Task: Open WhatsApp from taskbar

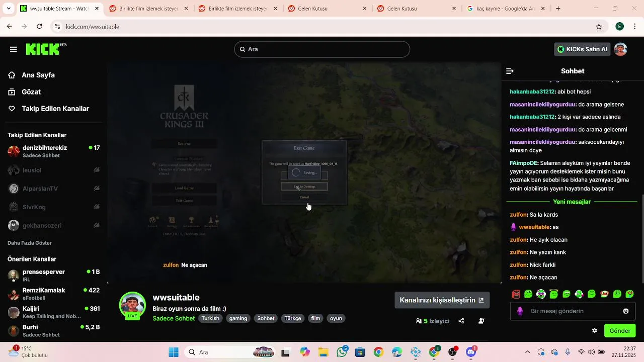Action: click(342, 352)
